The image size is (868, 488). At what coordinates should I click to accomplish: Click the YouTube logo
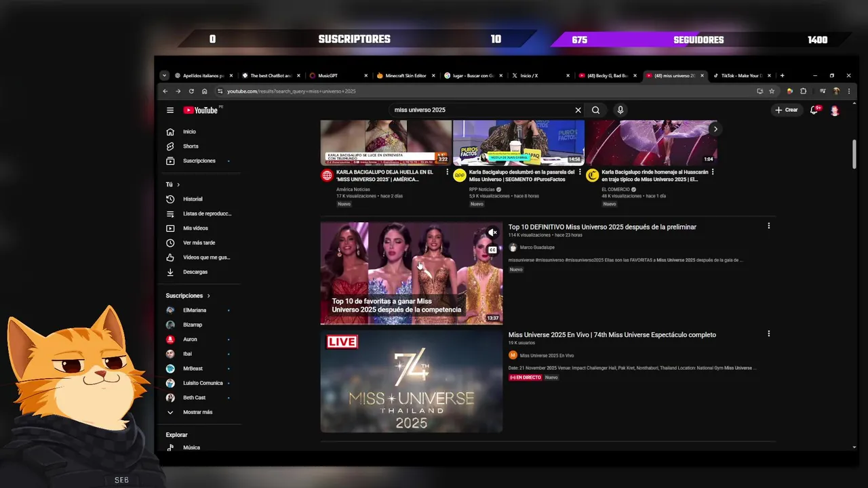[x=201, y=110]
